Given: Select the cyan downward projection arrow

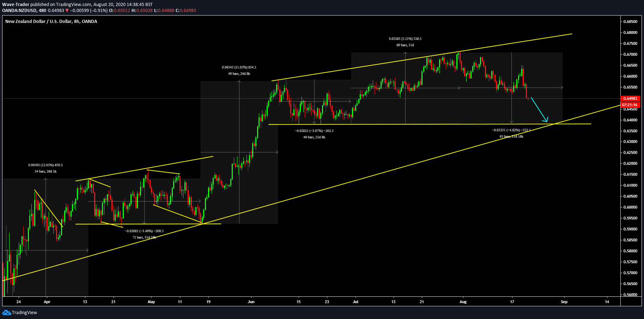Looking at the screenshot, I should click(x=539, y=110).
